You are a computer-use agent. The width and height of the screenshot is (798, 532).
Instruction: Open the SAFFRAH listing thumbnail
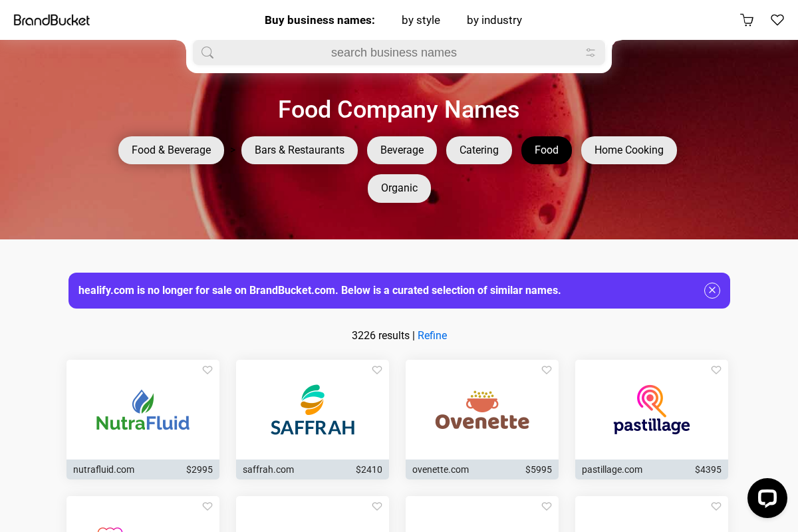(313, 409)
